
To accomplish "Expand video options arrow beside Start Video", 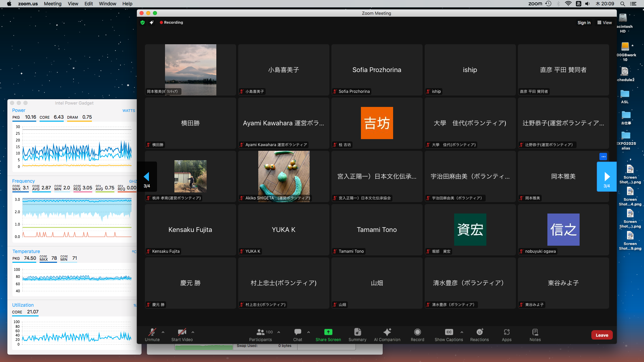I will click(193, 332).
